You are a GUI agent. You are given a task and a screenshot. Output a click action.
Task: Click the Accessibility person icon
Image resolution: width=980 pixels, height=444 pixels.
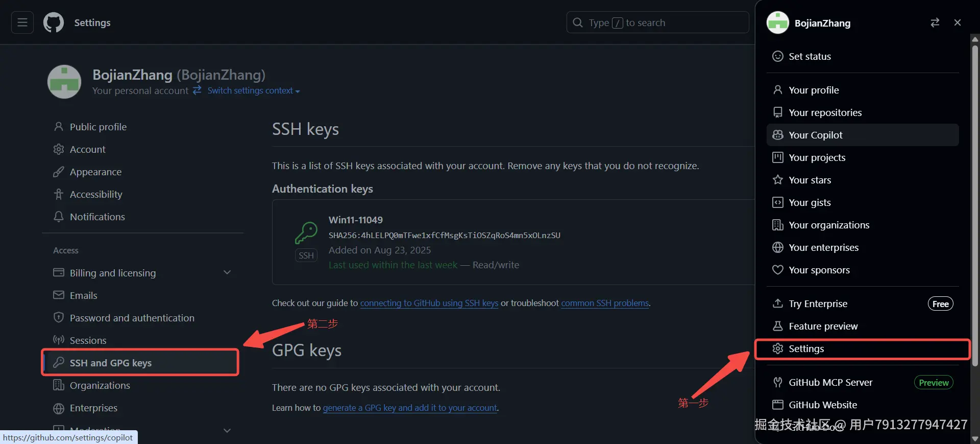(x=59, y=194)
